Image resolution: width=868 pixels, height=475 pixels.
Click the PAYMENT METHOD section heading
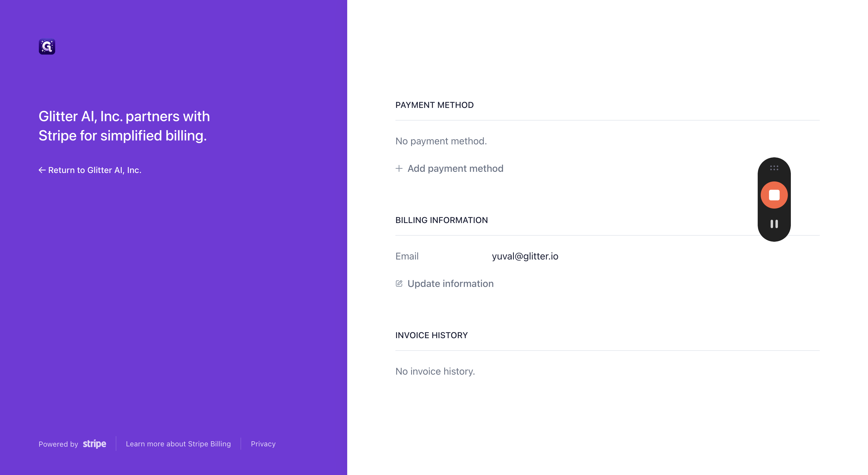click(x=434, y=105)
